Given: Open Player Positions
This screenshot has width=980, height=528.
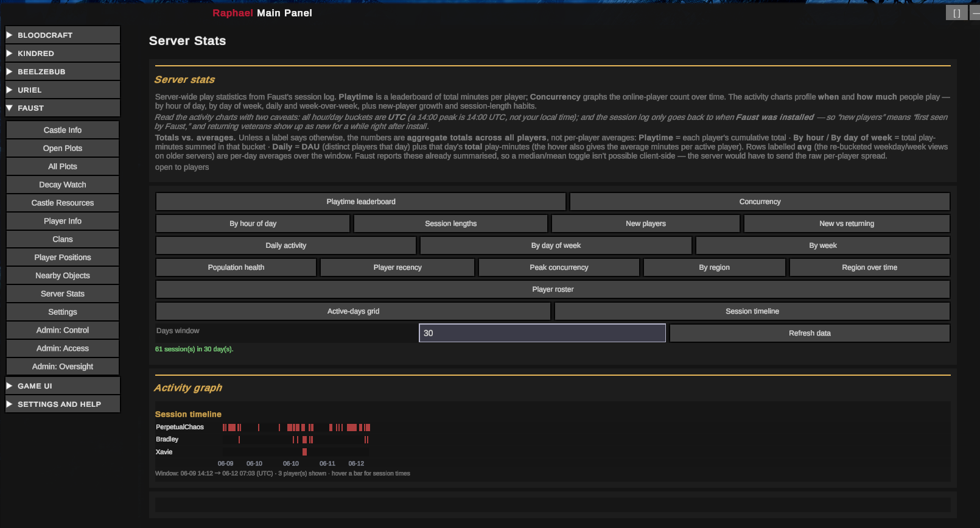Looking at the screenshot, I should 63,257.
